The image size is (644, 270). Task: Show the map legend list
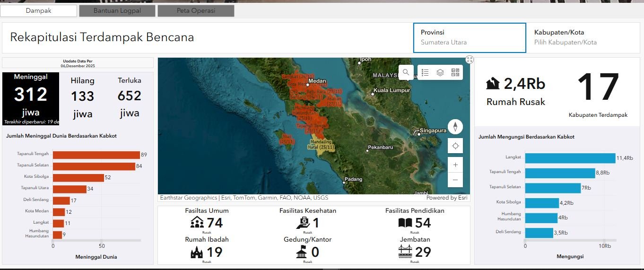point(425,72)
